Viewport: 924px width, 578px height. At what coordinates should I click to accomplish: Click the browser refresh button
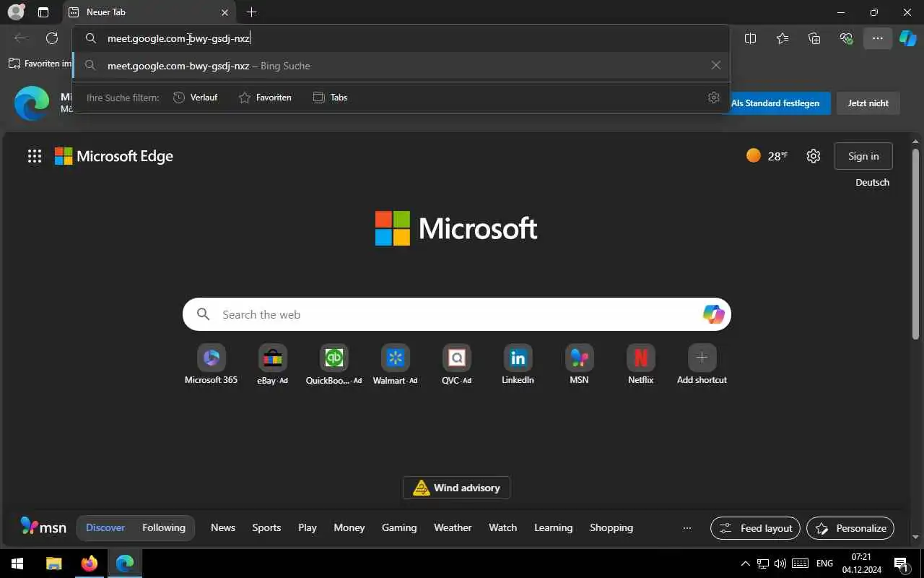[x=52, y=38]
